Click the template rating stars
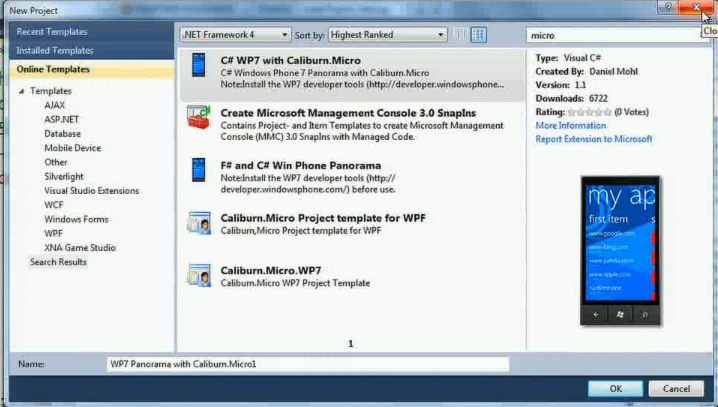The height and width of the screenshot is (407, 718). 589,112
